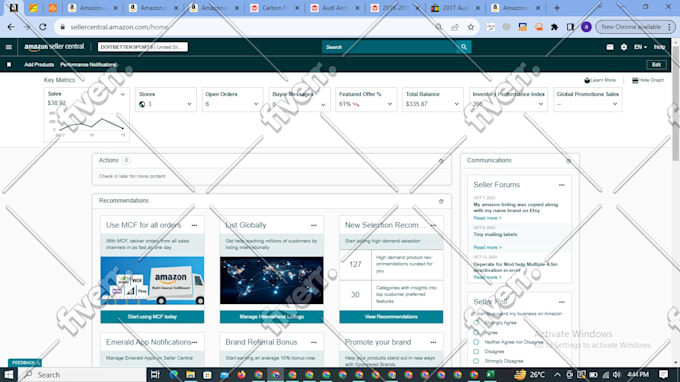680x382 pixels.
Task: Open New Selection Recommendations card options menu
Action: (x=433, y=225)
